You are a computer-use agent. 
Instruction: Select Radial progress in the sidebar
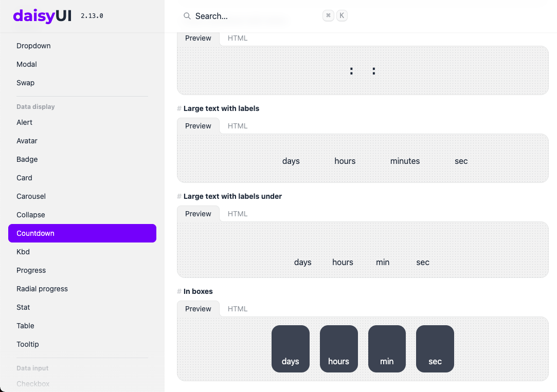point(42,289)
